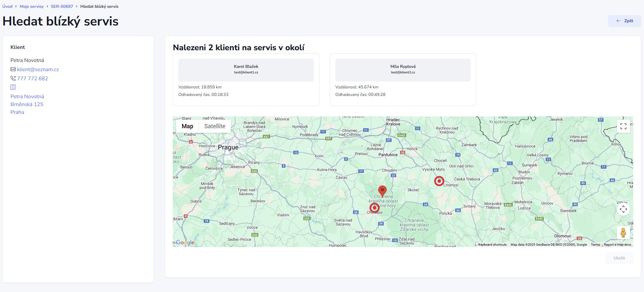Viewport: 644px width, 292px height.
Task: Click phone number 777 772 682
Action: pyautogui.click(x=33, y=78)
